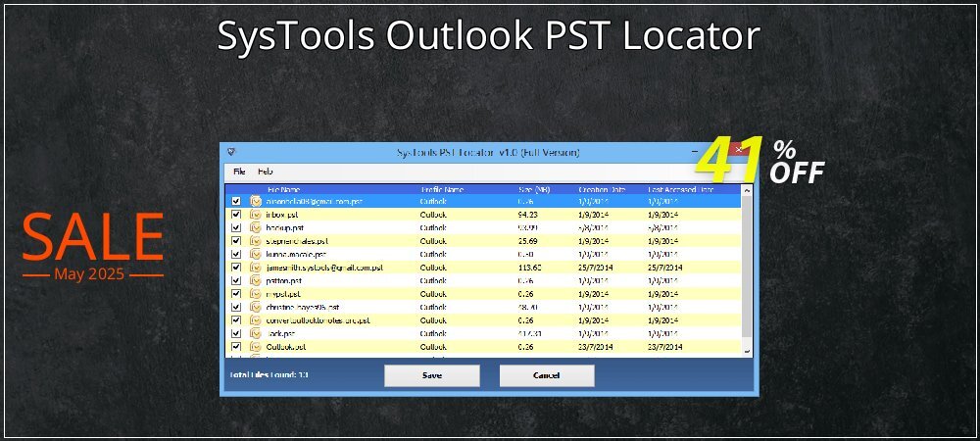This screenshot has height=441, width=980.
Task: Click the patton.pst file icon
Action: pos(255,280)
